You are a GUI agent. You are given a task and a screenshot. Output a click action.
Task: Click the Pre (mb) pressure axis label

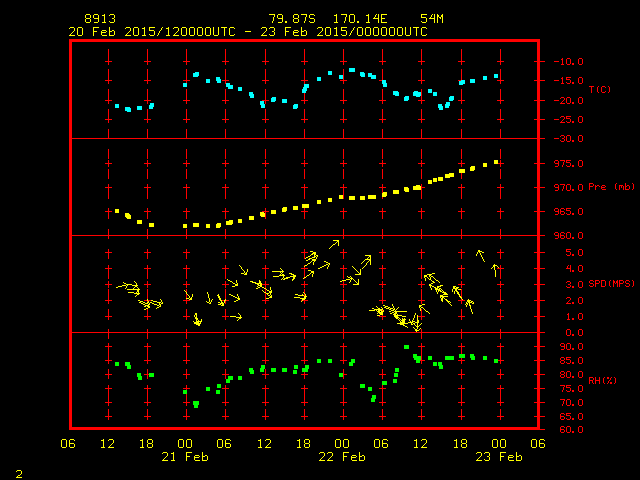pyautogui.click(x=611, y=187)
